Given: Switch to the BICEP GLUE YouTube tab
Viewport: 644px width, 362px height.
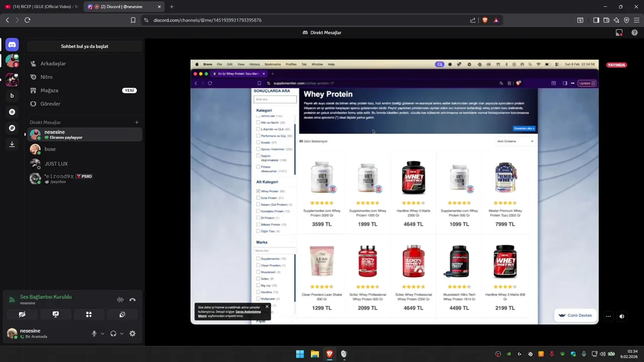Looking at the screenshot, I should 42,7.
